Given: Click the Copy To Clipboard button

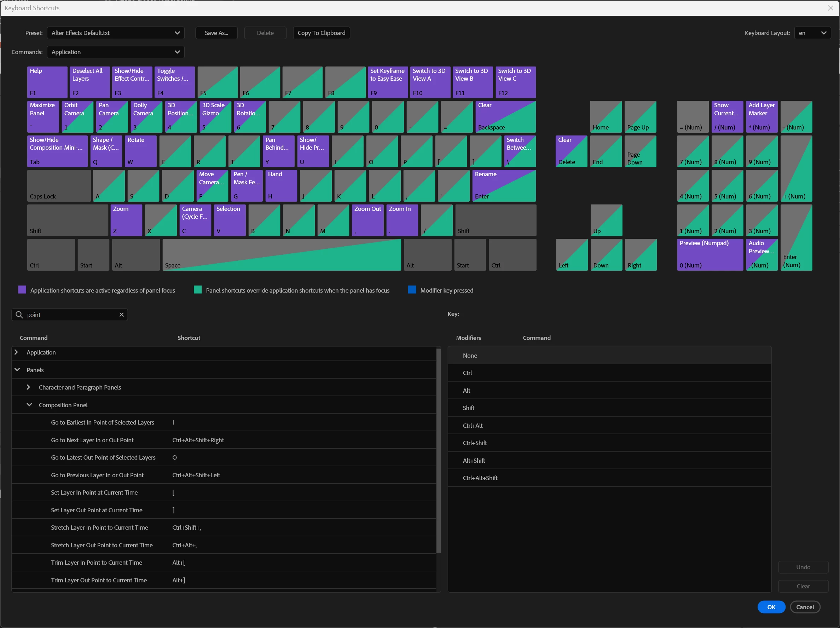Looking at the screenshot, I should (321, 33).
